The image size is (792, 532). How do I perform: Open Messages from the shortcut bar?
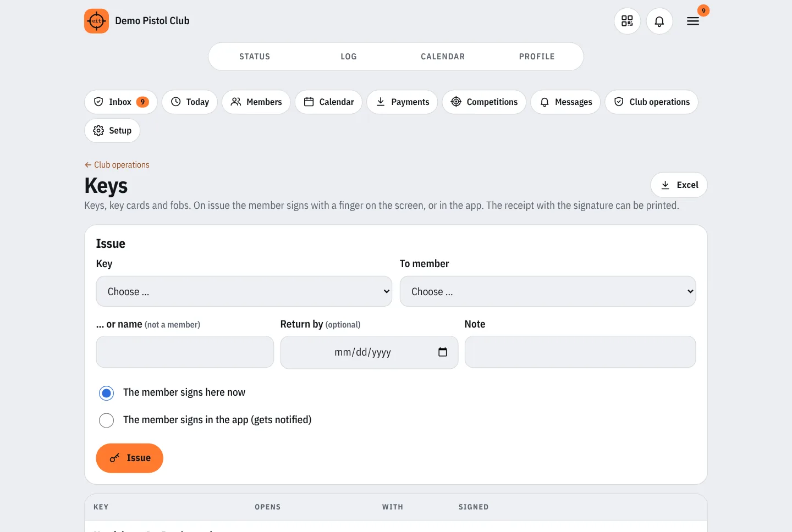[565, 102]
